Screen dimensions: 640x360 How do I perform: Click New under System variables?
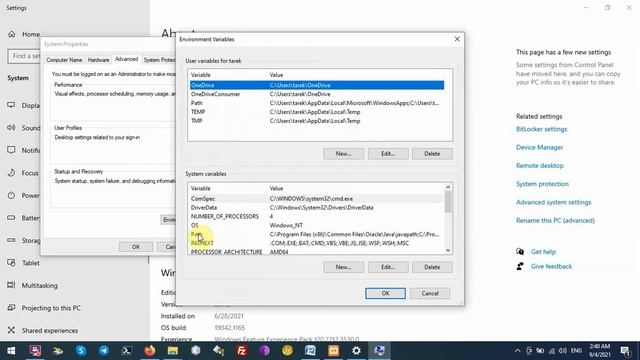343,267
